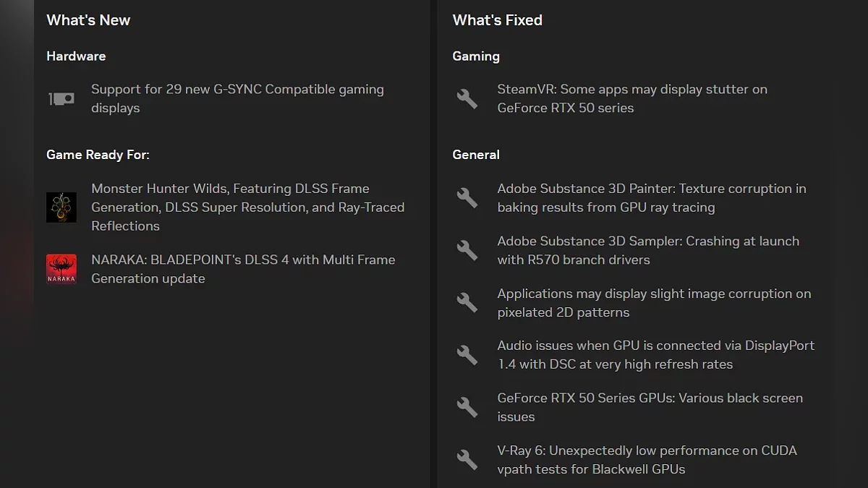The width and height of the screenshot is (868, 488).
Task: Open the Monster Hunter Wilds DLSS entry text
Action: coord(247,207)
